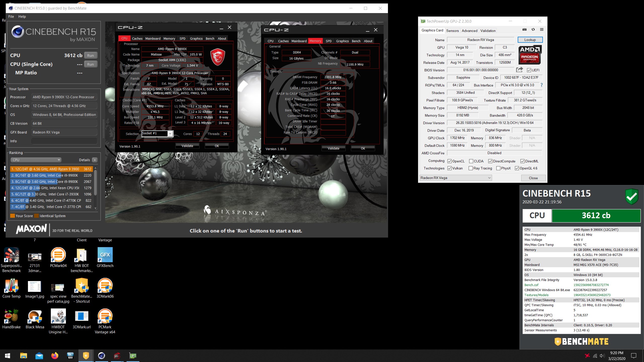Select ranking entry Intel Core i9-9900K 2220
The image size is (644, 362).
click(x=51, y=175)
